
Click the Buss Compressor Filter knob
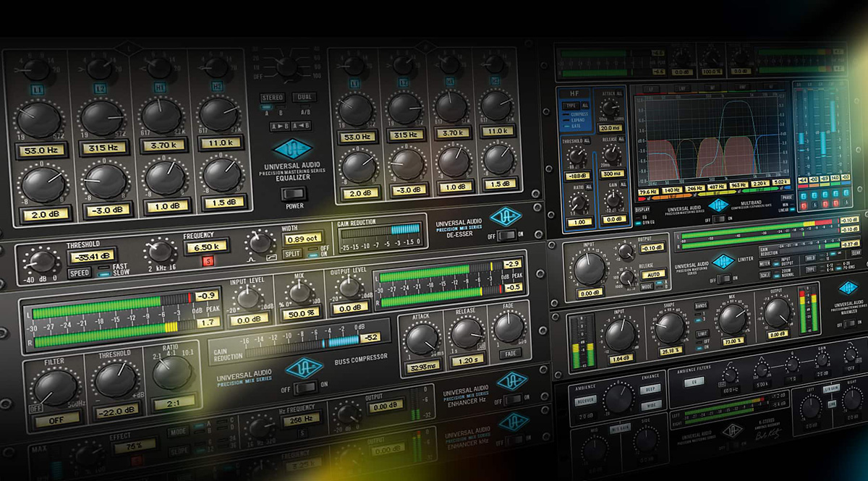click(x=56, y=388)
